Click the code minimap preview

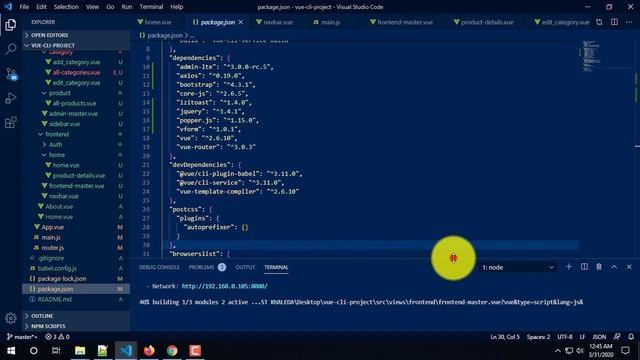(x=591, y=56)
